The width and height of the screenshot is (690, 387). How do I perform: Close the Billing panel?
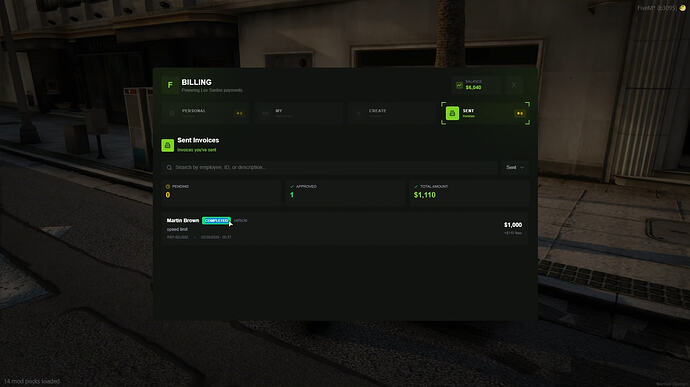pyautogui.click(x=514, y=85)
